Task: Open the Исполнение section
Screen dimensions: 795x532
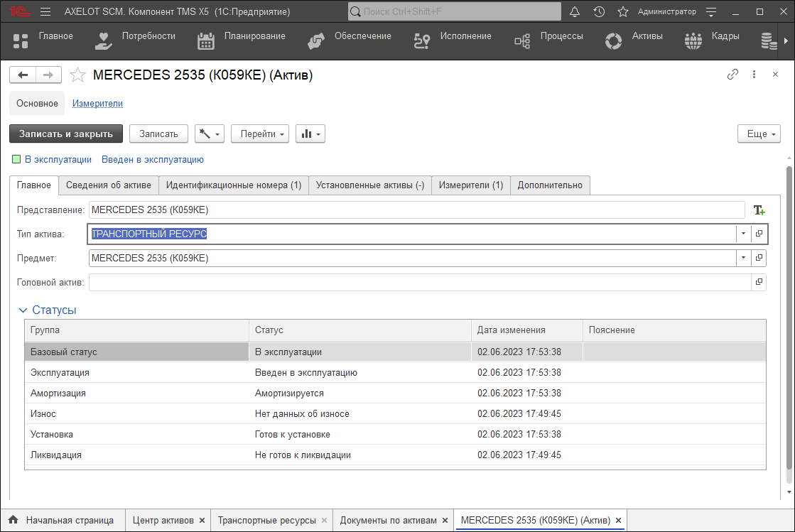Action: 453,40
